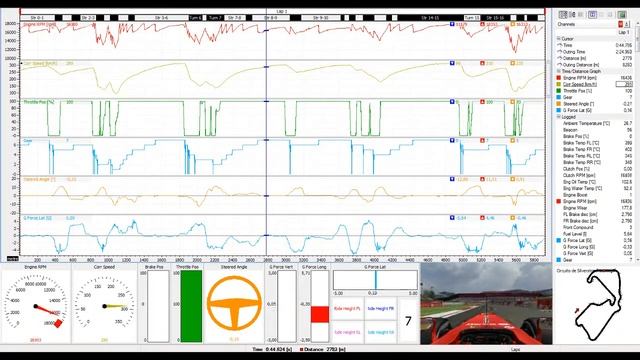Click the cursor icon beside 'Outing Distance [m]' row
Viewport: 640px width, 360px height.
[x=560, y=65]
